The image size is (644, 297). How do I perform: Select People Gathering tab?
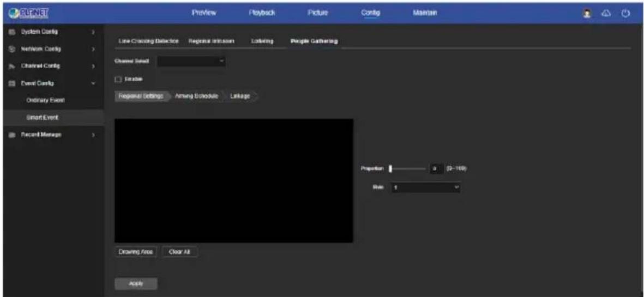[314, 41]
